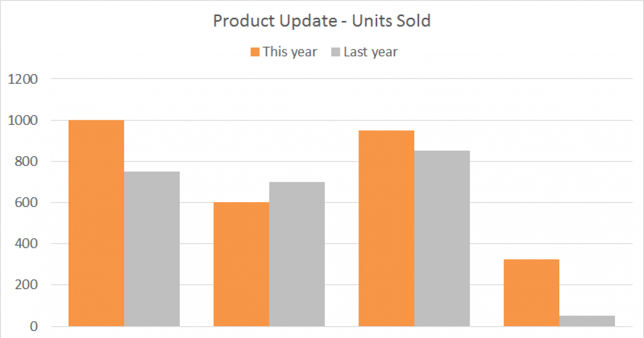Pick the orange bar reaching 950
The height and width of the screenshot is (338, 644).
coord(386,228)
